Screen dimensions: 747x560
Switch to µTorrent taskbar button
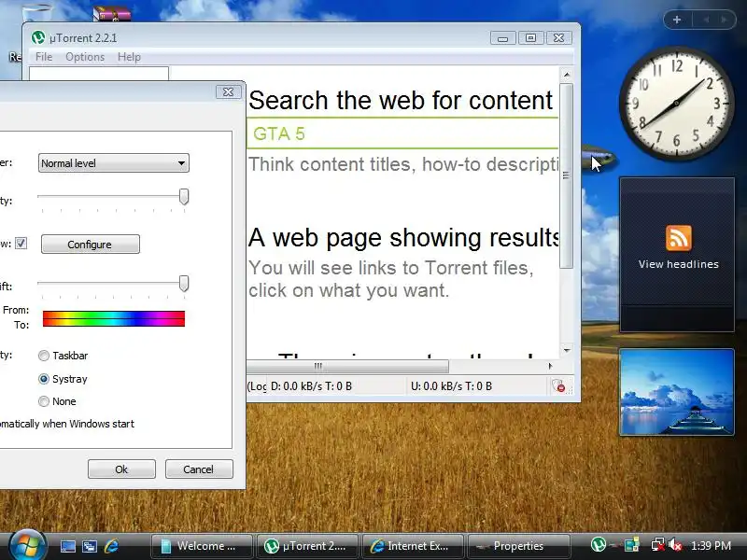point(307,546)
